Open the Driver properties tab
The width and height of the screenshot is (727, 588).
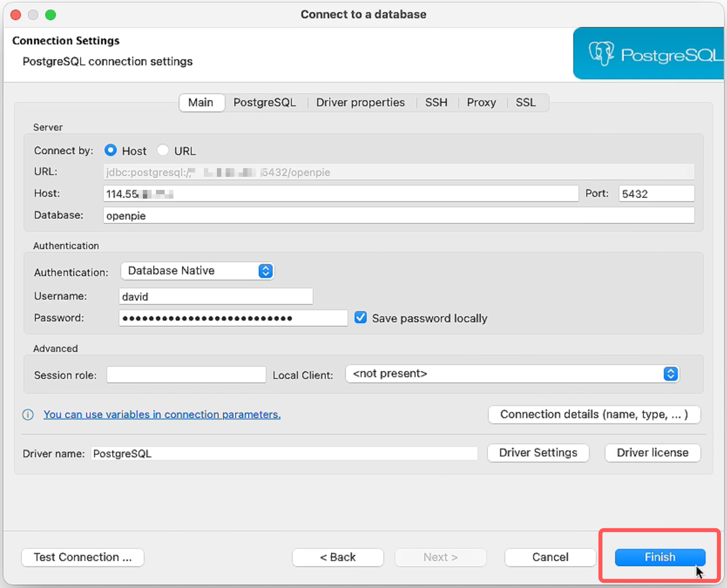point(361,102)
